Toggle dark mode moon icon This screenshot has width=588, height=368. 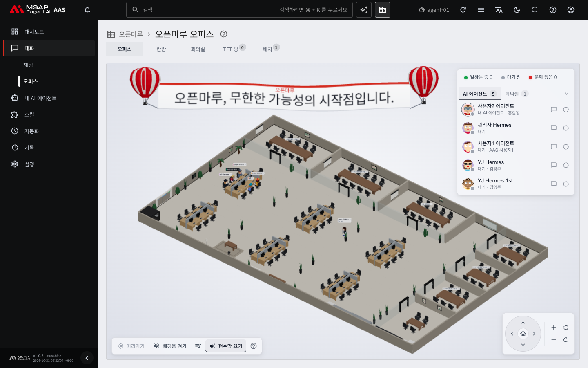click(x=517, y=10)
